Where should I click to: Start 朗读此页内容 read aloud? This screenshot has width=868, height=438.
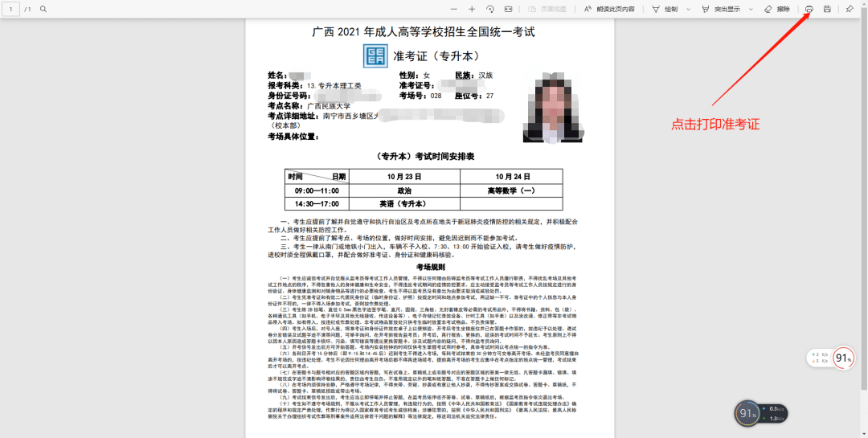pos(609,10)
